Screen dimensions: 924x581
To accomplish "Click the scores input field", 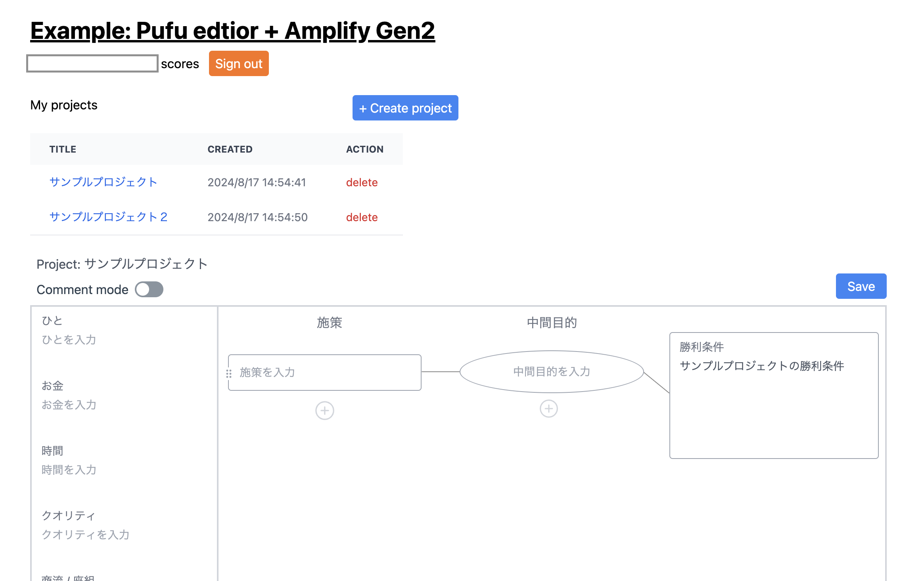I will [x=92, y=63].
